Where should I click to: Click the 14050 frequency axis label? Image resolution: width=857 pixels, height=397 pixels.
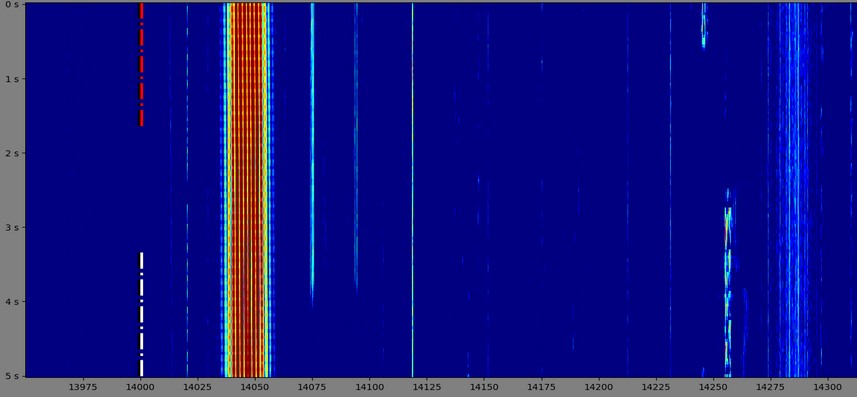point(255,388)
